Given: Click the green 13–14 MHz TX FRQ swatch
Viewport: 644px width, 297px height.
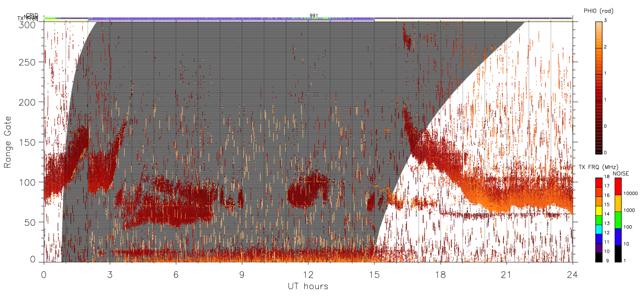Looking at the screenshot, I should coord(598,220).
